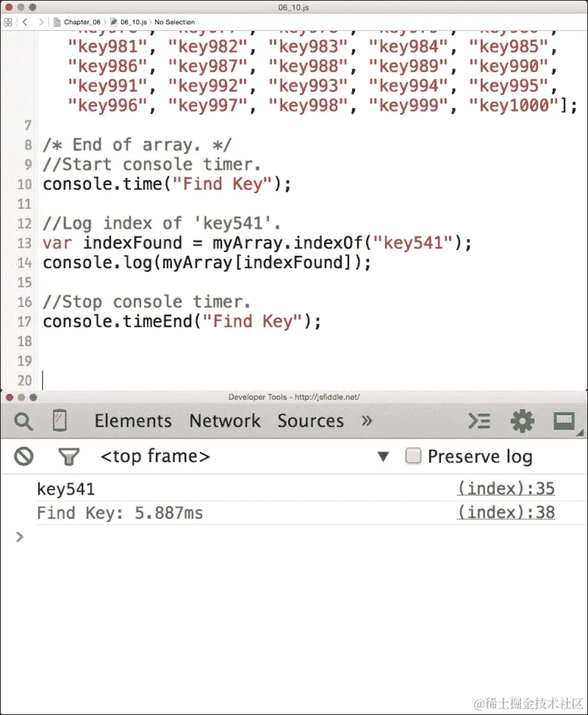Close the Developer Tools window
The height and width of the screenshot is (715, 588).
(9, 397)
